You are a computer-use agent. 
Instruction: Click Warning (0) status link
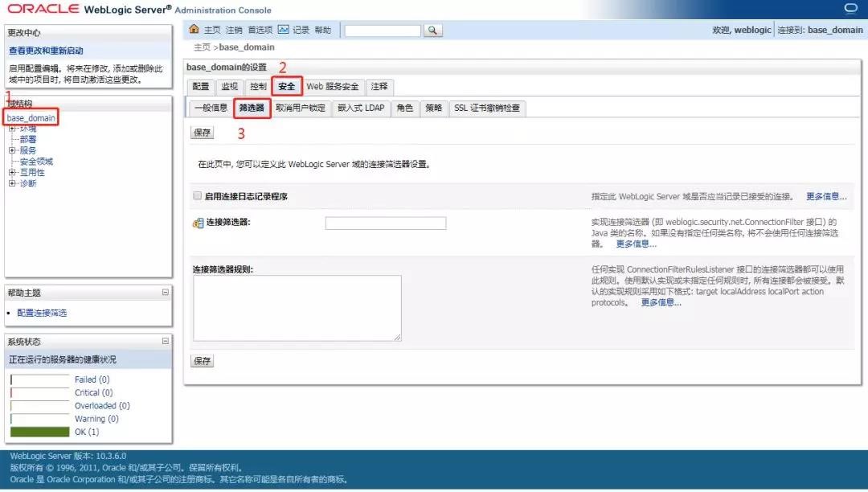pos(97,419)
